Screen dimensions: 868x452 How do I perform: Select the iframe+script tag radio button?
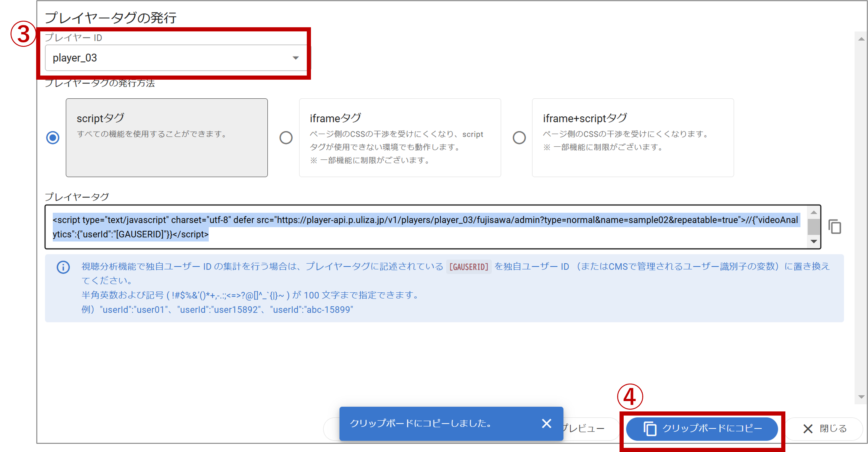519,137
